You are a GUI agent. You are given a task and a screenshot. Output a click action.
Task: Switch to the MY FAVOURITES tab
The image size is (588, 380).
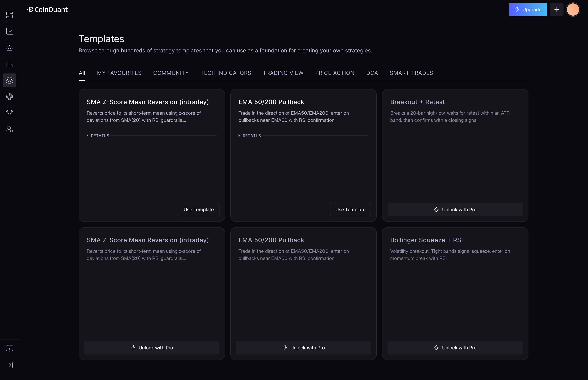119,73
